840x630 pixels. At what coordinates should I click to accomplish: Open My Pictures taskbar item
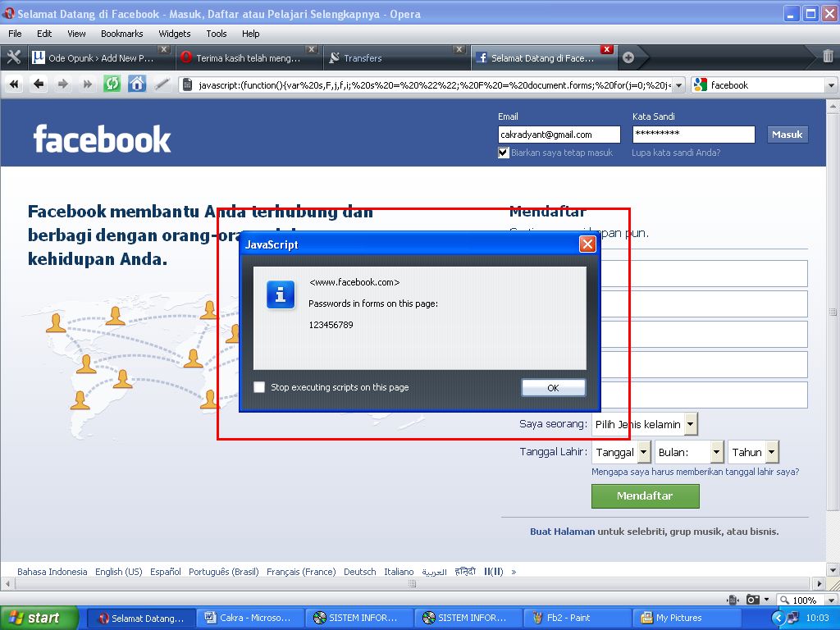[687, 618]
